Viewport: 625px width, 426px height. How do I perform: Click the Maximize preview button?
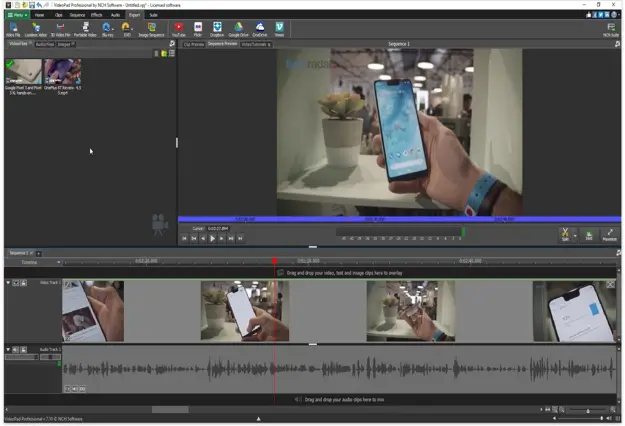[x=609, y=234]
